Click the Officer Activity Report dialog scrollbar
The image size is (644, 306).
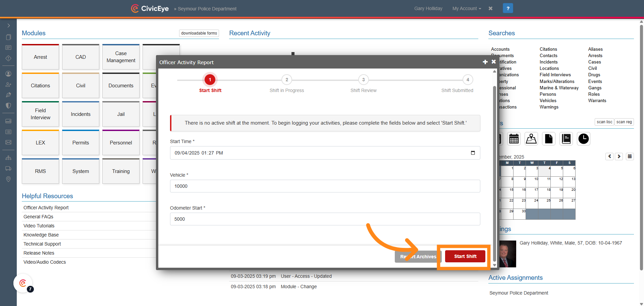click(x=494, y=173)
